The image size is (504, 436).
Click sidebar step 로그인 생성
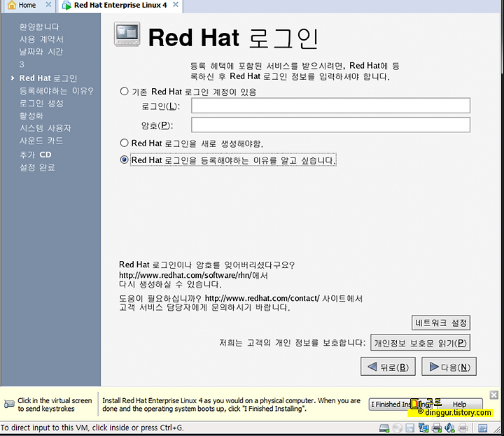pos(41,103)
